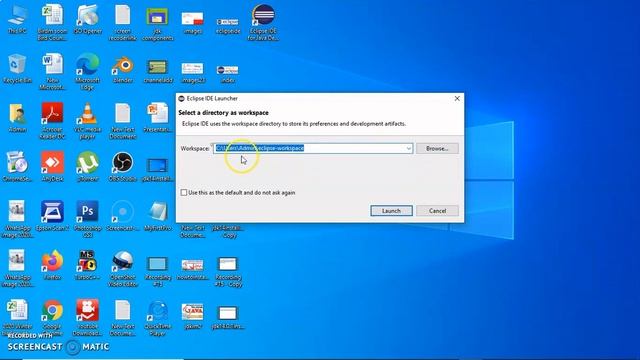Select the AnyDesk shortcut

point(52,167)
